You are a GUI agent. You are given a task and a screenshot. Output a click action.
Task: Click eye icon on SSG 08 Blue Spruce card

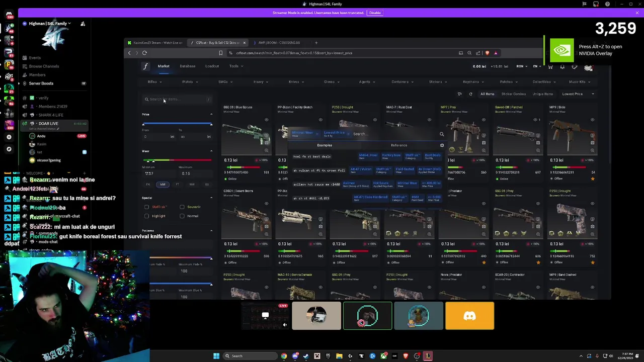[x=266, y=120]
